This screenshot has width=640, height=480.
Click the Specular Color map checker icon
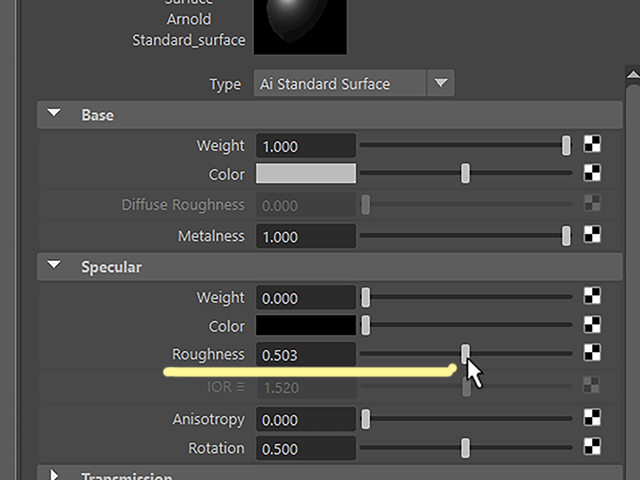[x=592, y=325]
